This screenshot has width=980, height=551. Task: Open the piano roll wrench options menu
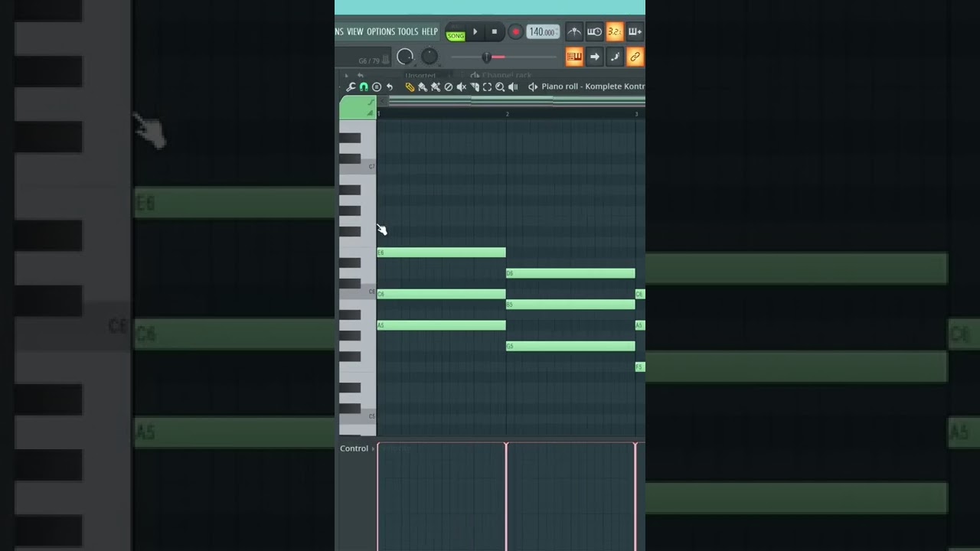(x=351, y=87)
